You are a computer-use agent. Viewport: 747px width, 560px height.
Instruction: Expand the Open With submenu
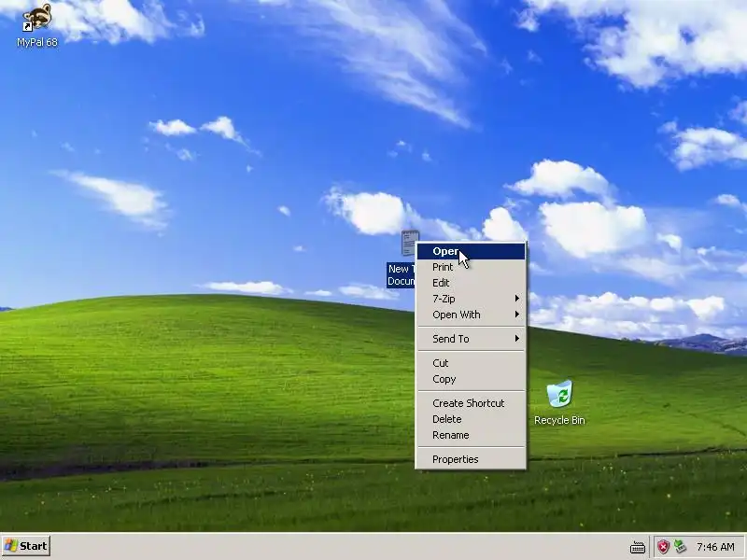(472, 315)
